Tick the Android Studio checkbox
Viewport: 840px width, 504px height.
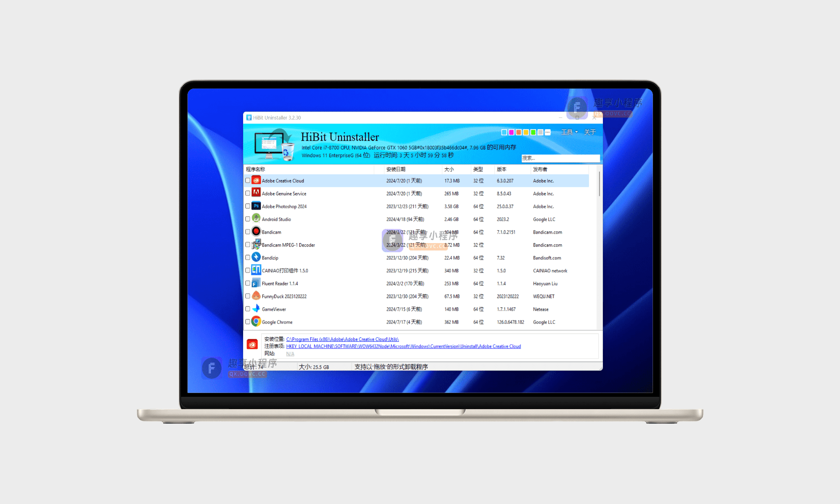pyautogui.click(x=247, y=219)
